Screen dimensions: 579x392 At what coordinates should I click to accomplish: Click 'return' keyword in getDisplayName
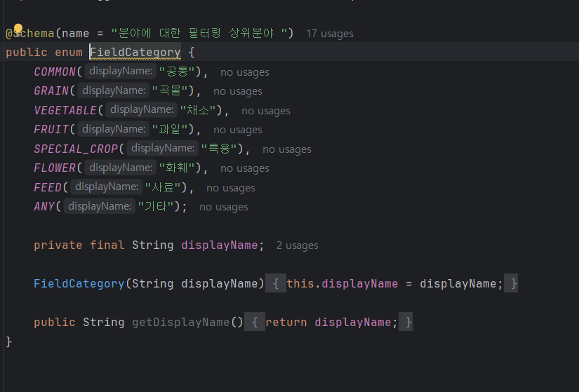pyautogui.click(x=286, y=323)
